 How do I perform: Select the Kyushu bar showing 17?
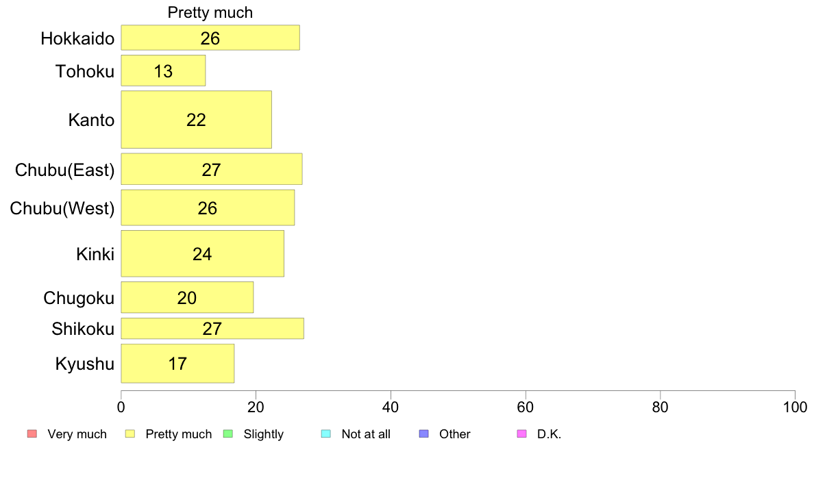point(177,364)
